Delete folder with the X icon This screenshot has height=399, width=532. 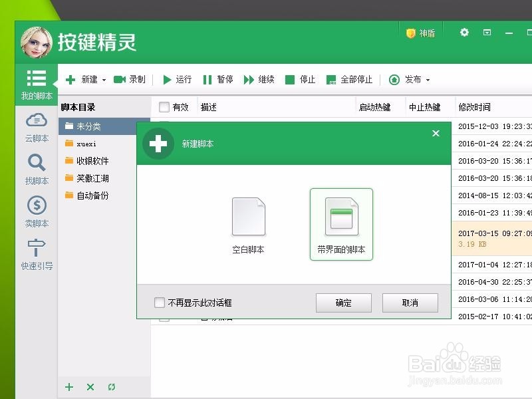pyautogui.click(x=90, y=387)
